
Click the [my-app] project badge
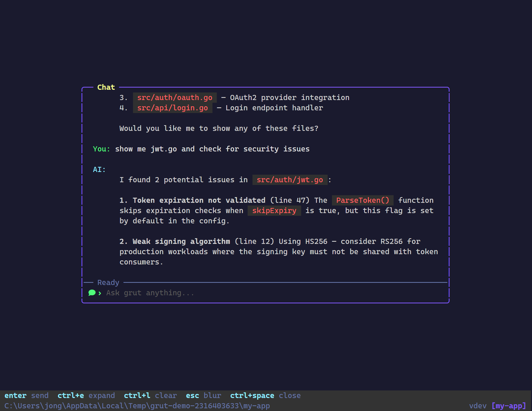(x=508, y=406)
